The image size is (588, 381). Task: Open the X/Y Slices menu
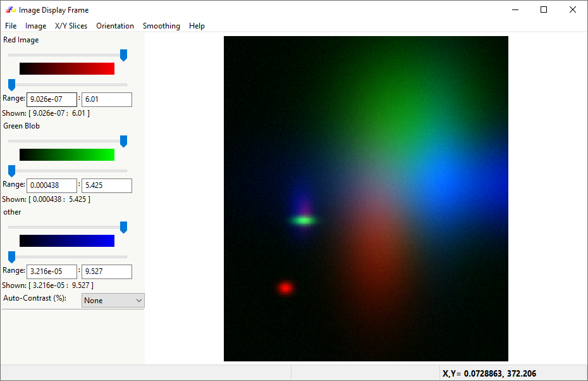71,26
